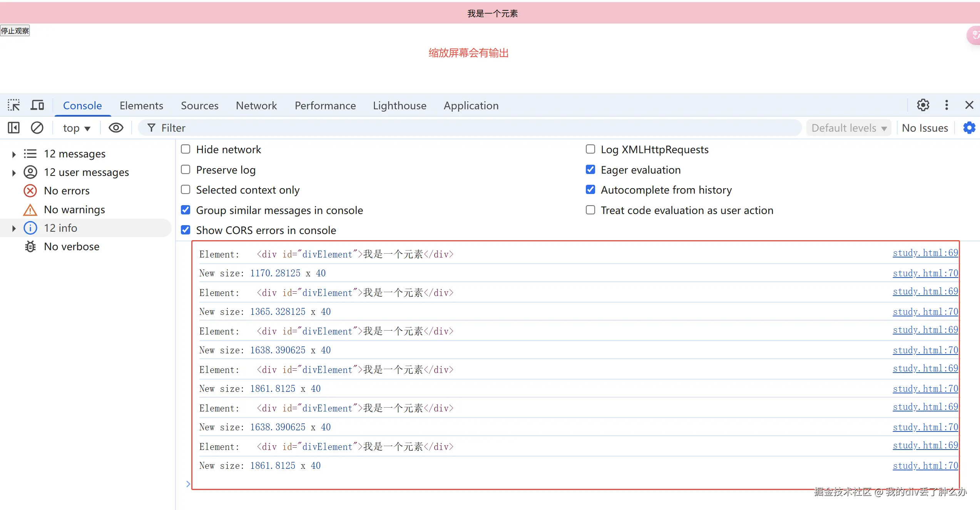Activate the inspect element picker icon

(14, 105)
